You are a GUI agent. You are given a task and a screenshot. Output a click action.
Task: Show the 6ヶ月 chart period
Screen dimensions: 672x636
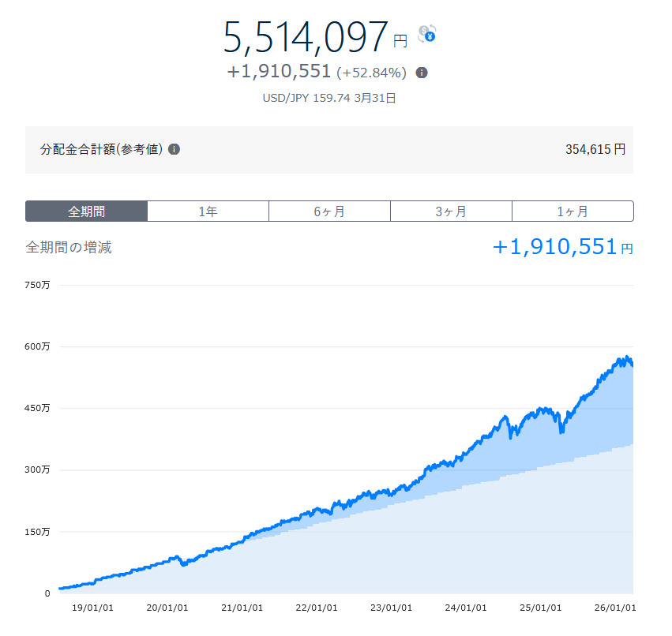pos(329,211)
